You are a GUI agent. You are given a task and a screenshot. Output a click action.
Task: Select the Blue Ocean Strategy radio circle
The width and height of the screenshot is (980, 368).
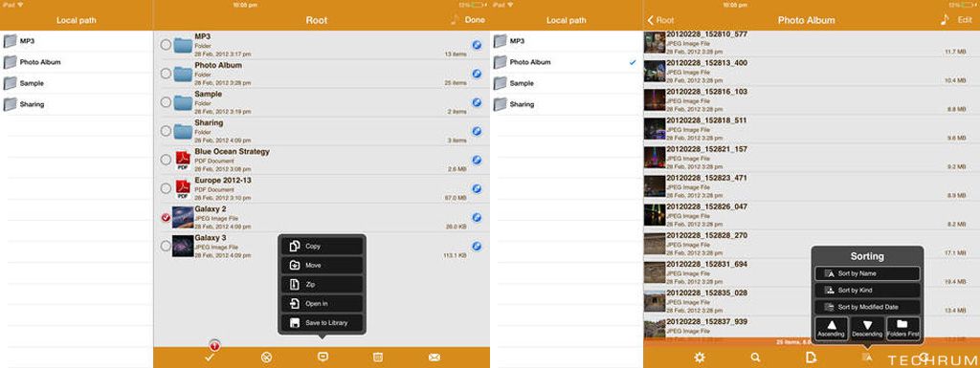pos(166,160)
